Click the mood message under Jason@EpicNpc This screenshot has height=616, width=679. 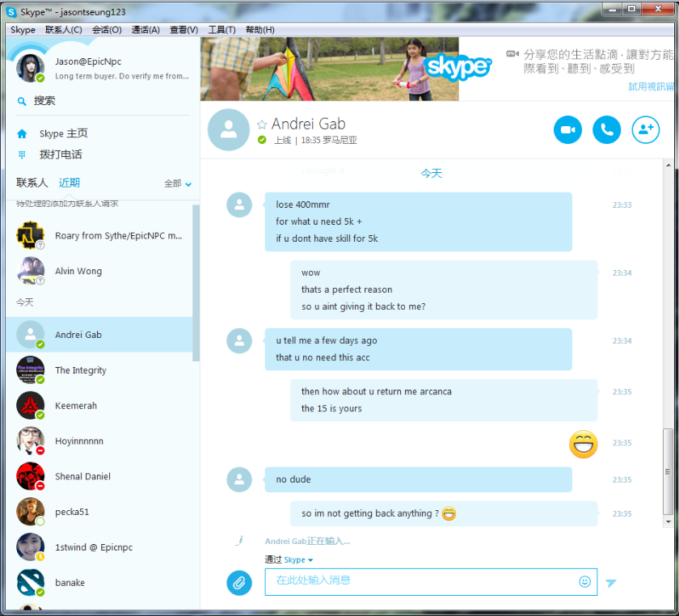(x=122, y=76)
